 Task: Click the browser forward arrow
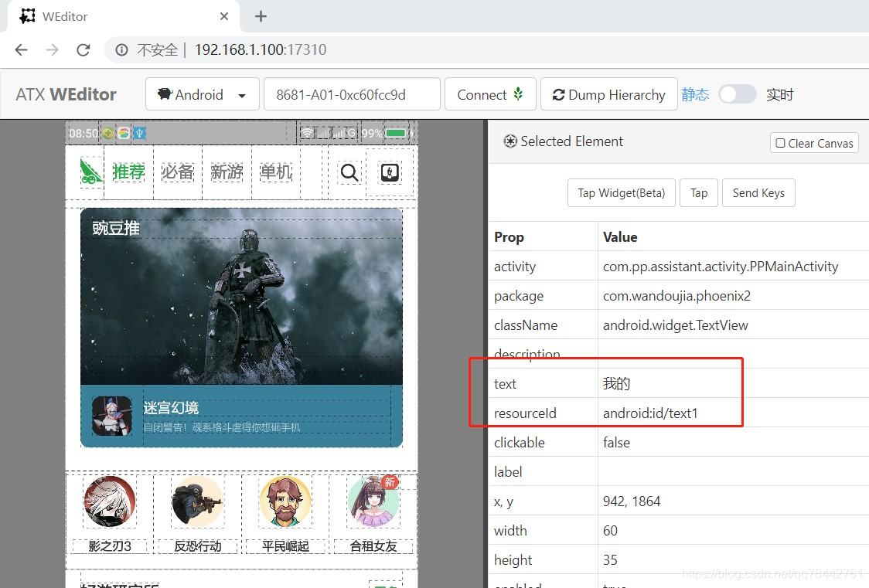(52, 49)
